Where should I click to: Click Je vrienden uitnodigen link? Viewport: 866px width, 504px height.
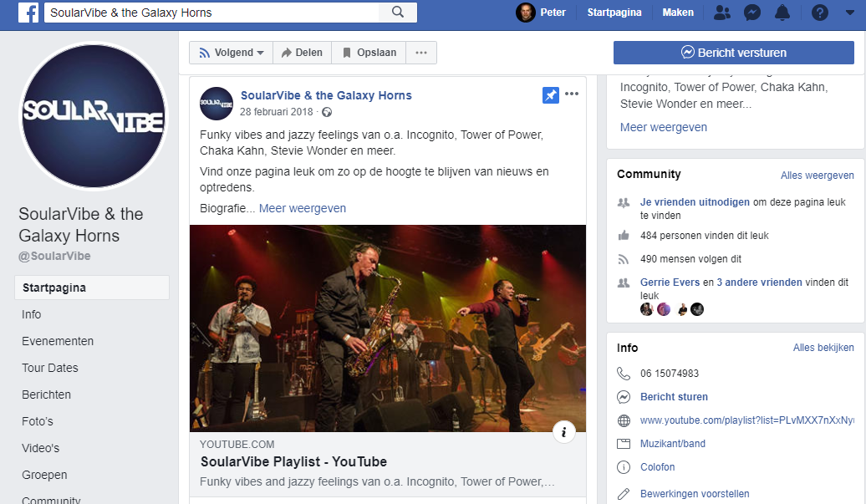click(695, 202)
